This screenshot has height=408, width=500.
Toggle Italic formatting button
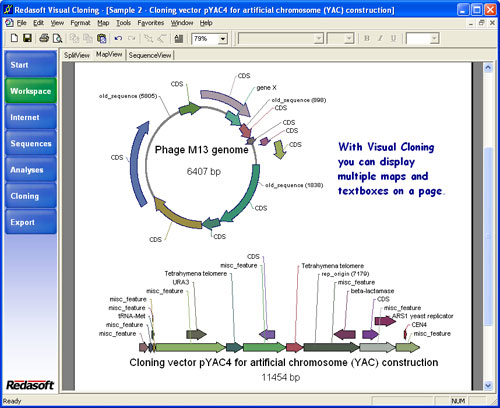coord(380,38)
